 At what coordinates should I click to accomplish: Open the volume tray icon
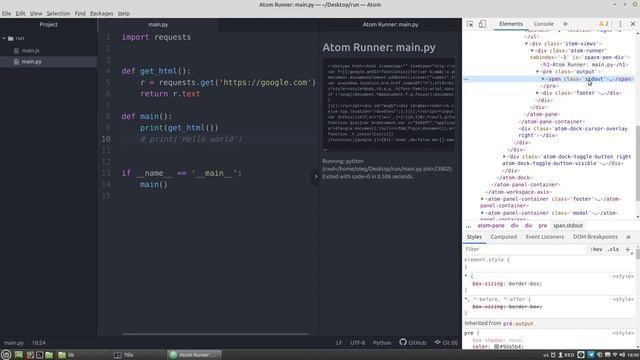click(x=622, y=355)
